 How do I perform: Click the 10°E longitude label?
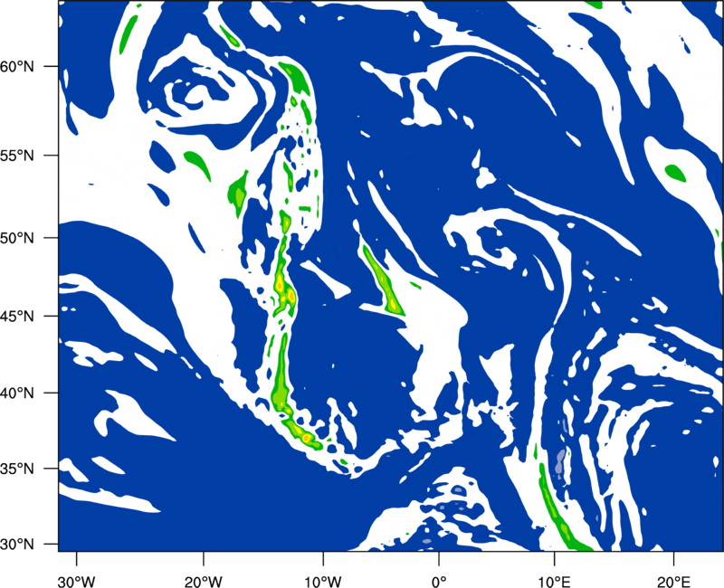tap(555, 582)
